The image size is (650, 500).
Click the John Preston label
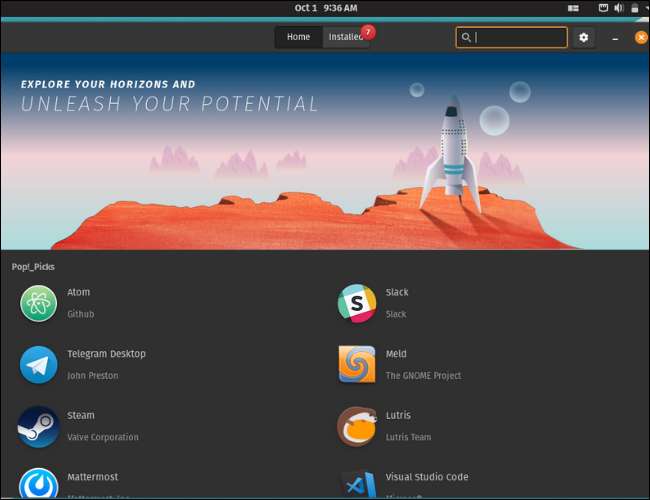click(x=93, y=376)
